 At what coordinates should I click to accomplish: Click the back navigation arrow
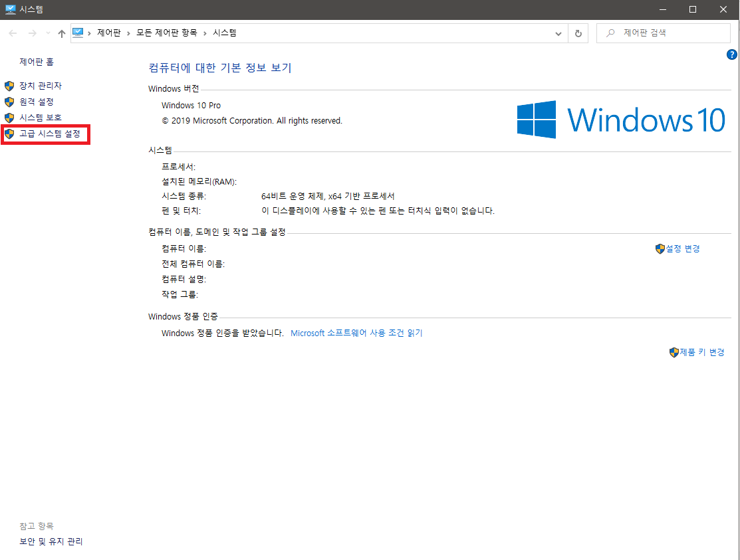[13, 33]
